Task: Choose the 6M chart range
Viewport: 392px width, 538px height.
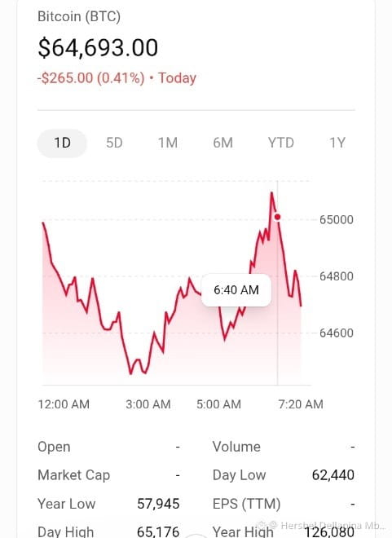Action: [x=223, y=143]
